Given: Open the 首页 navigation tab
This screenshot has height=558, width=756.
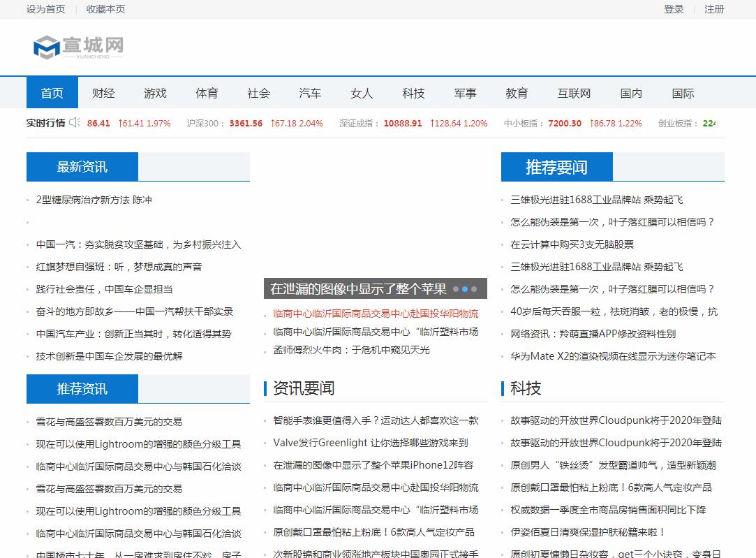Looking at the screenshot, I should [52, 93].
